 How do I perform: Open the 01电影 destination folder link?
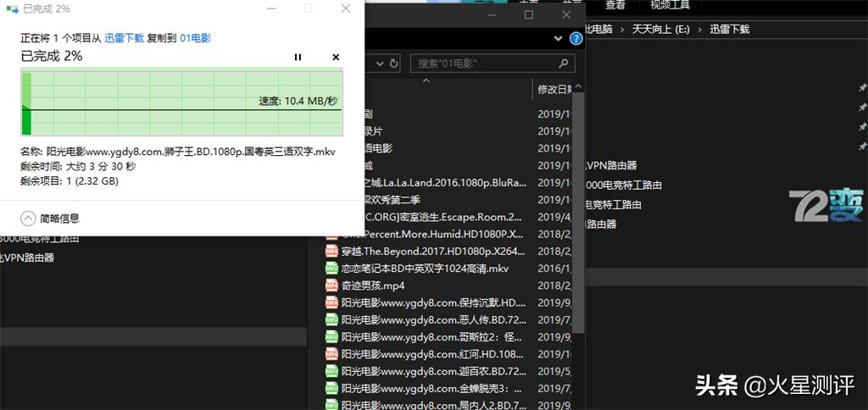coord(196,38)
